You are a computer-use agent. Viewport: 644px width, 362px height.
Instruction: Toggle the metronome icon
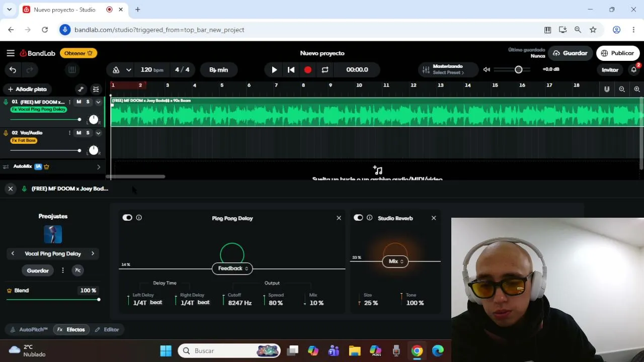coord(116,70)
